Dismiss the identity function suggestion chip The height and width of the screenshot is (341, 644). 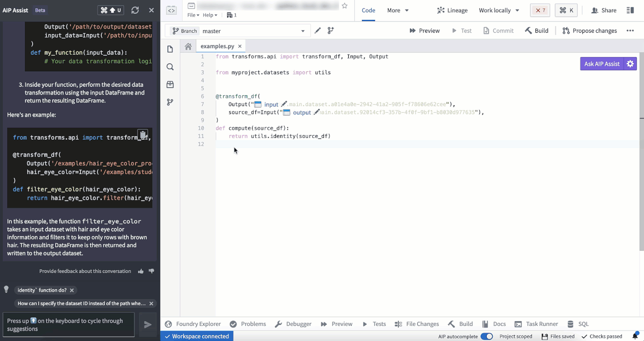pyautogui.click(x=72, y=290)
